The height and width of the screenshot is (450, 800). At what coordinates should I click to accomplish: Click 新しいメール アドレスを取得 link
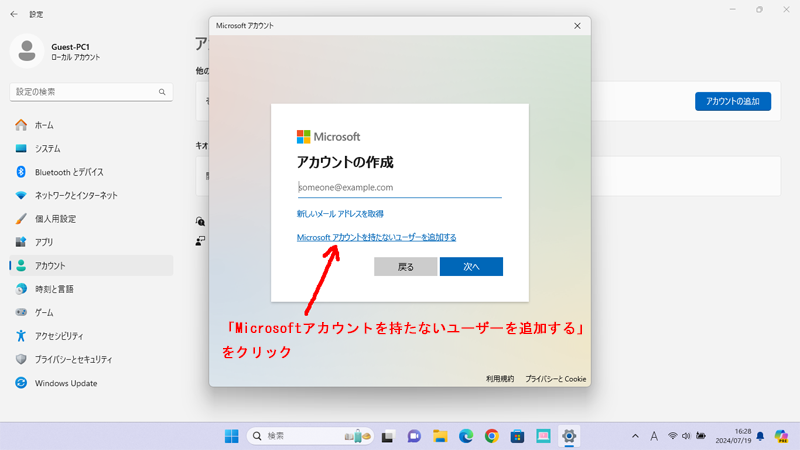coord(340,214)
